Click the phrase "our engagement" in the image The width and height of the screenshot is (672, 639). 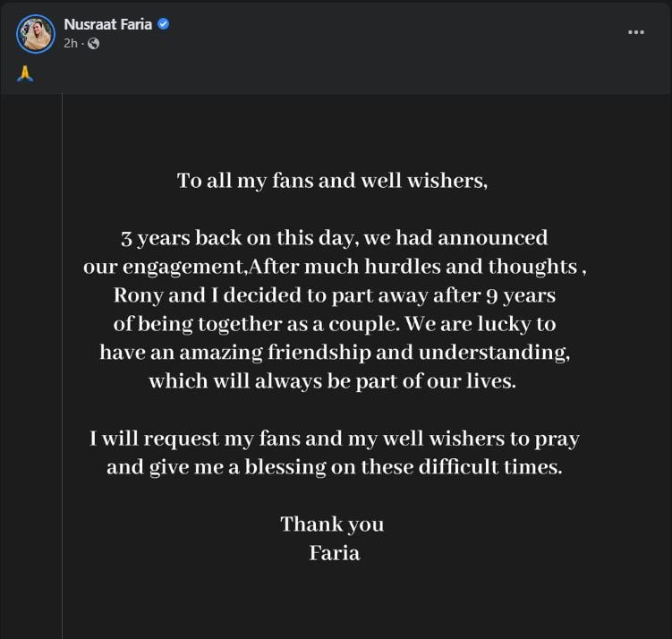[163, 268]
